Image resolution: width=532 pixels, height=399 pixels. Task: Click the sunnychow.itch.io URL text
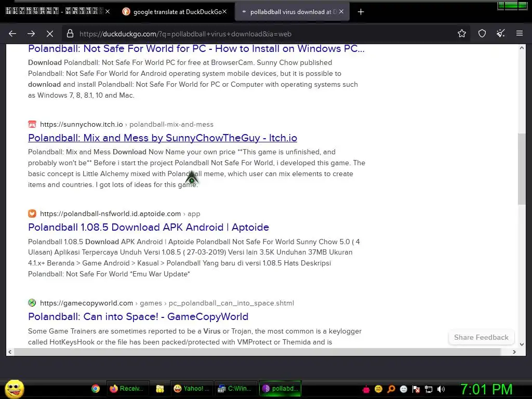click(x=82, y=125)
